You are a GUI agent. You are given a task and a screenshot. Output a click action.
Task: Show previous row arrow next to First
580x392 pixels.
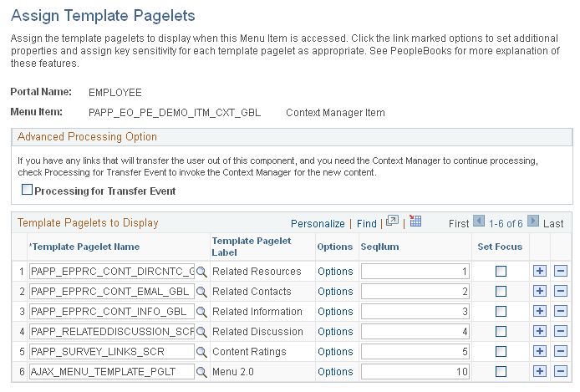[479, 221]
